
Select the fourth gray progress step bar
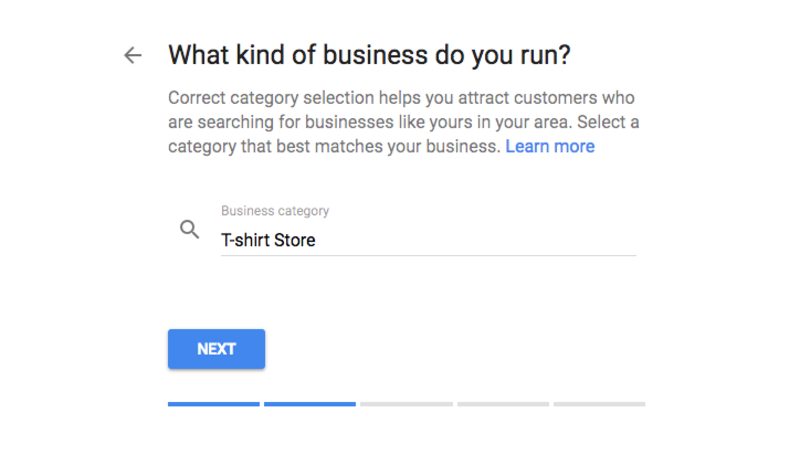coord(503,404)
